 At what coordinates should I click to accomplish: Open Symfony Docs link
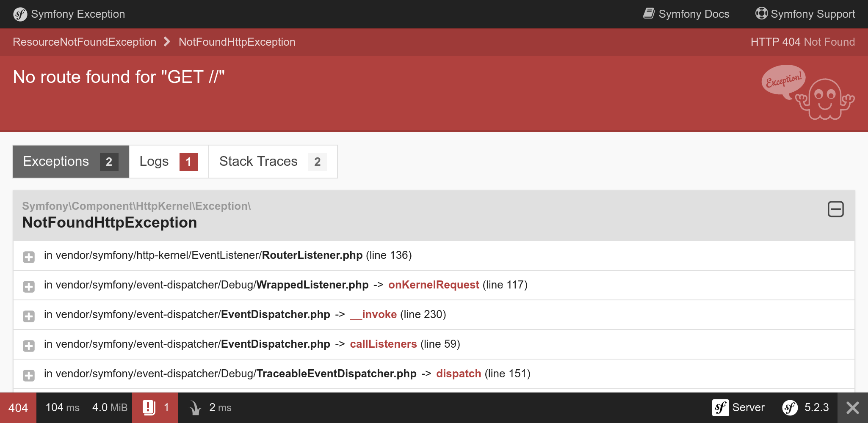[686, 14]
